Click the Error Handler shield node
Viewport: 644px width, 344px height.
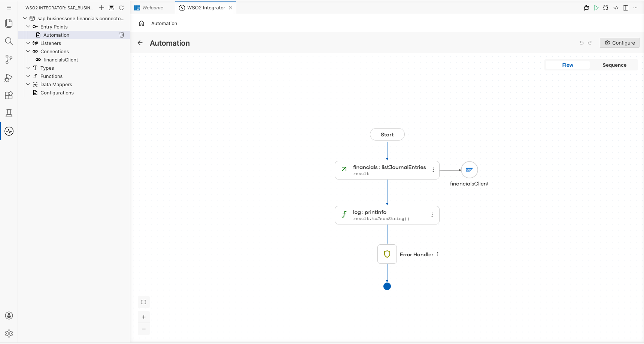click(x=387, y=254)
